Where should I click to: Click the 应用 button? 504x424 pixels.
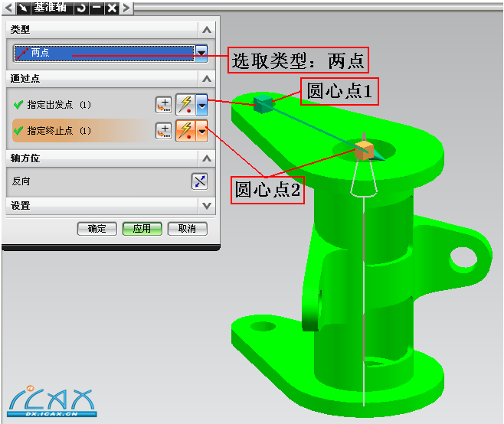[x=142, y=229]
